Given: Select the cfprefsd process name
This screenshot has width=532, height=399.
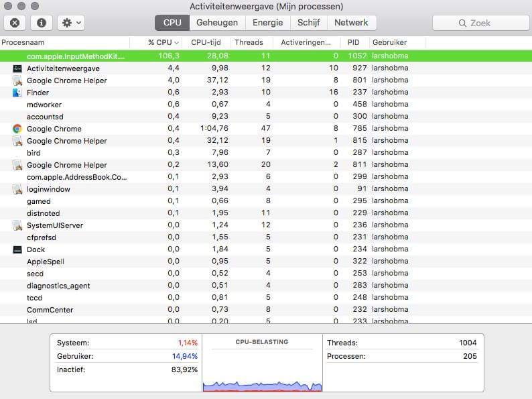Looking at the screenshot, I should tap(42, 237).
